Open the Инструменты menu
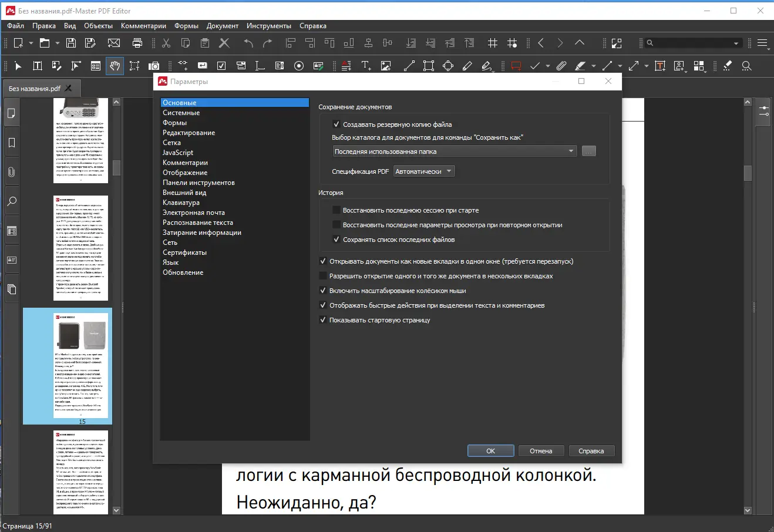 (269, 25)
